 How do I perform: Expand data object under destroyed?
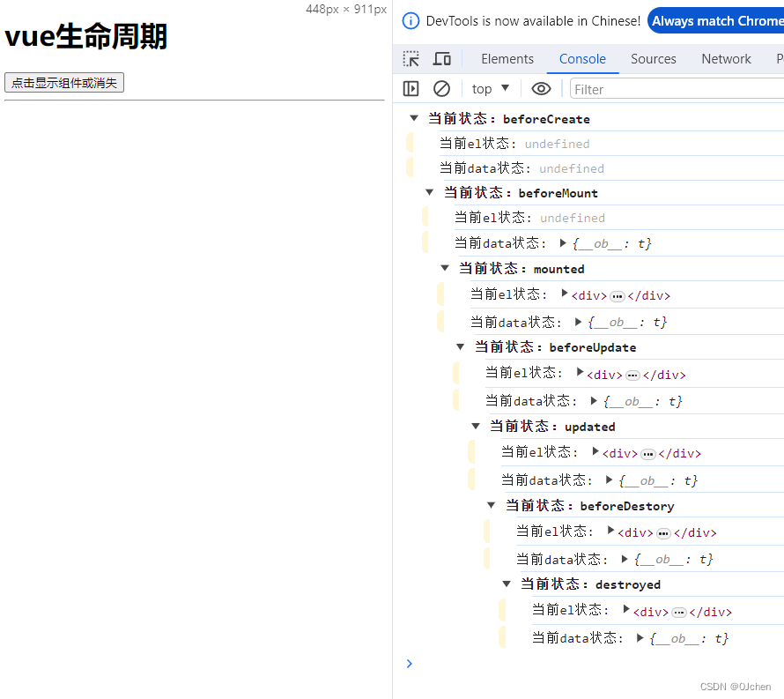click(x=640, y=638)
